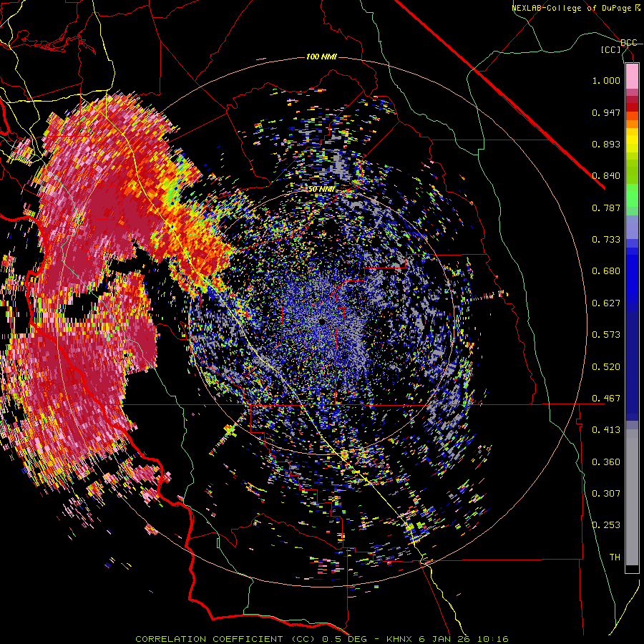Click the 0.413 scale value
The width and height of the screenshot is (644, 644).
[606, 430]
